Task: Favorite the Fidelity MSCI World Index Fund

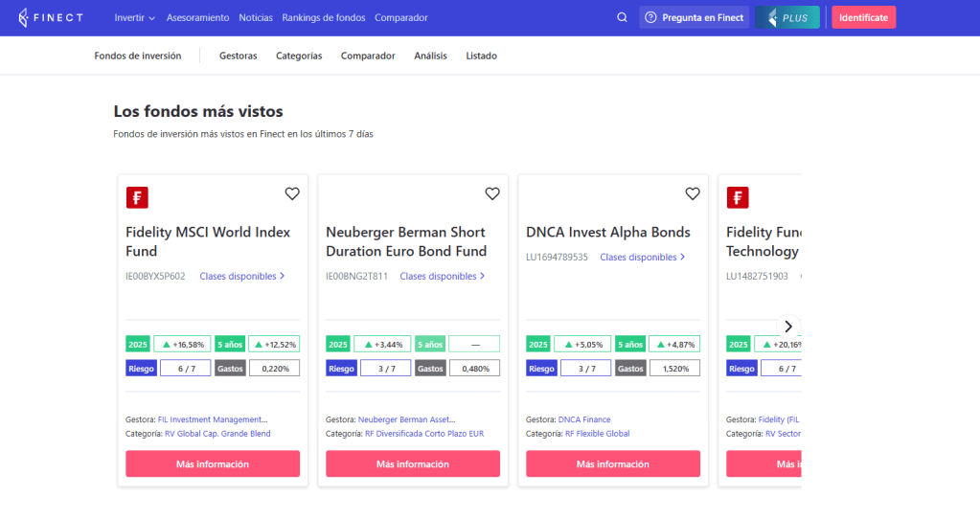Action: pyautogui.click(x=292, y=193)
